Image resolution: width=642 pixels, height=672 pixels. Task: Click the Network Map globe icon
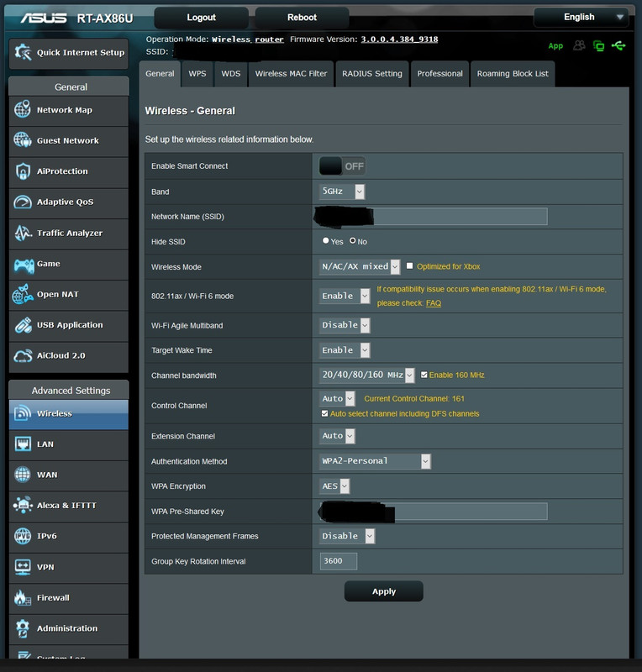tap(23, 110)
